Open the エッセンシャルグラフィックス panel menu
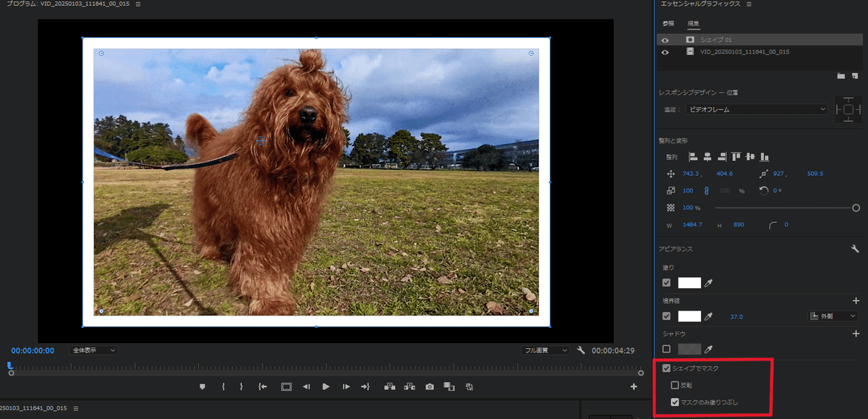Image resolution: width=868 pixels, height=419 pixels. click(749, 4)
